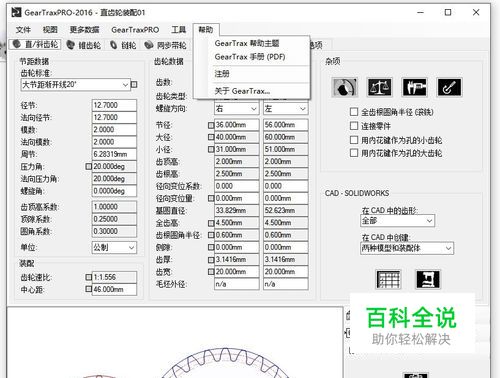This screenshot has width=500, height=378.
Task: Click the 模数 field 2.0000
Action: pos(114,130)
